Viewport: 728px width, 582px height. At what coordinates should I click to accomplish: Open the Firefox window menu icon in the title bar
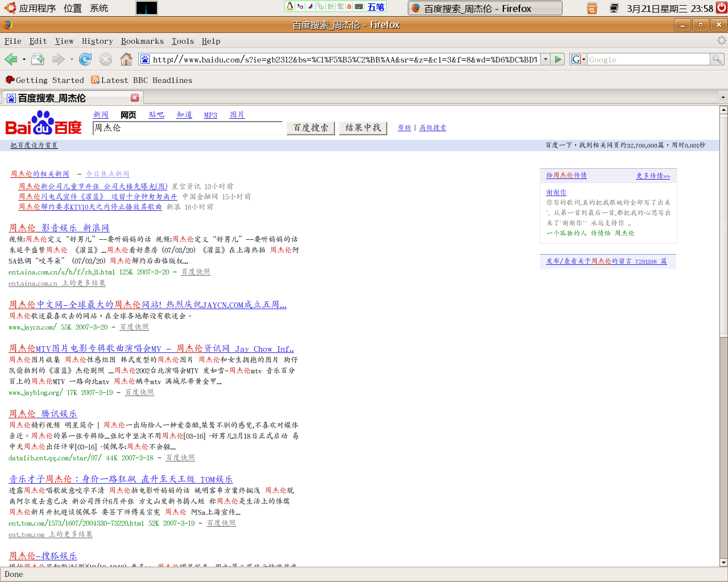pos(7,24)
